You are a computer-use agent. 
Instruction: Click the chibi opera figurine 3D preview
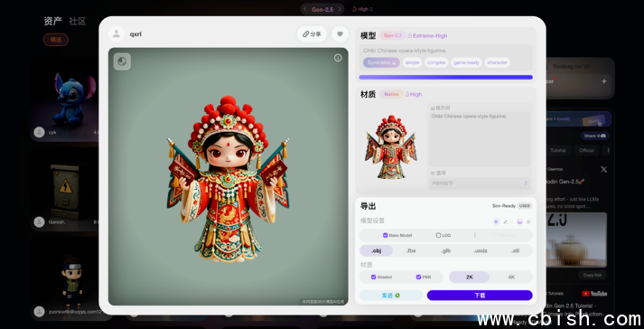228,178
